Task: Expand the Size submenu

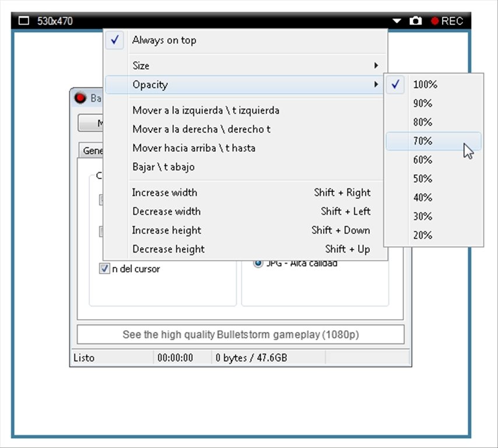Action: 245,66
